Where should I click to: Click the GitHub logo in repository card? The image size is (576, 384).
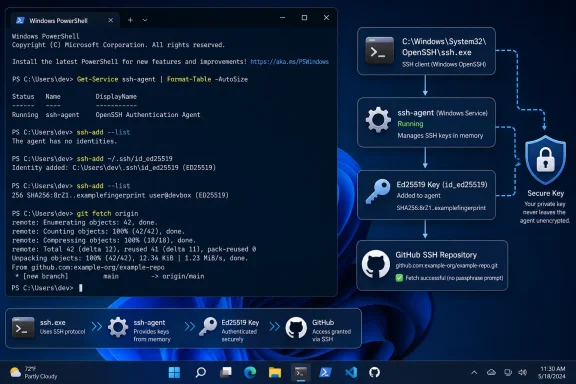pos(375,264)
